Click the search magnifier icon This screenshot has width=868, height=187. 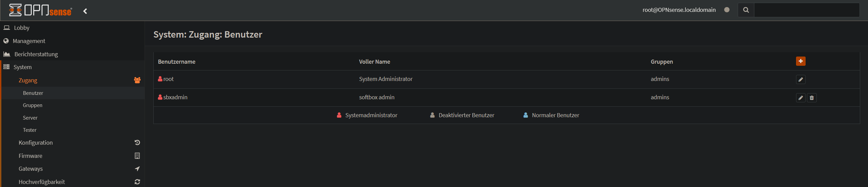click(746, 10)
